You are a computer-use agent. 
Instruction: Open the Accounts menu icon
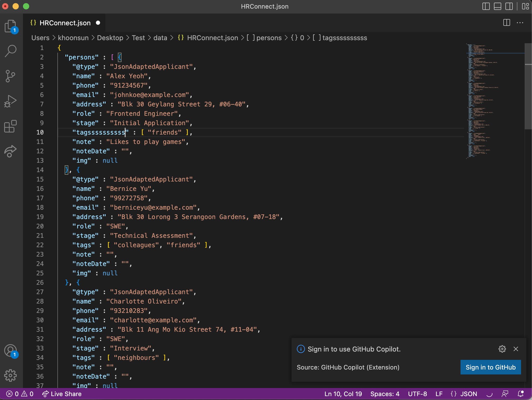pos(10,350)
